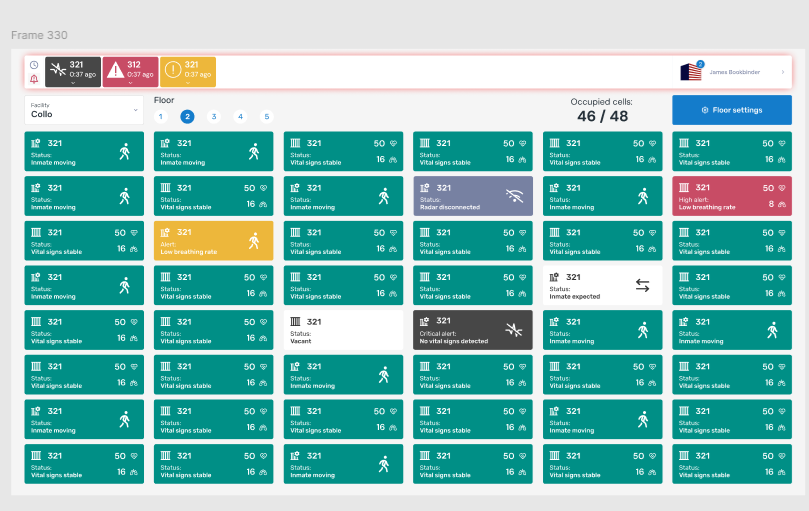
Task: Open the Facility Collo dropdown
Action: pyautogui.click(x=84, y=110)
